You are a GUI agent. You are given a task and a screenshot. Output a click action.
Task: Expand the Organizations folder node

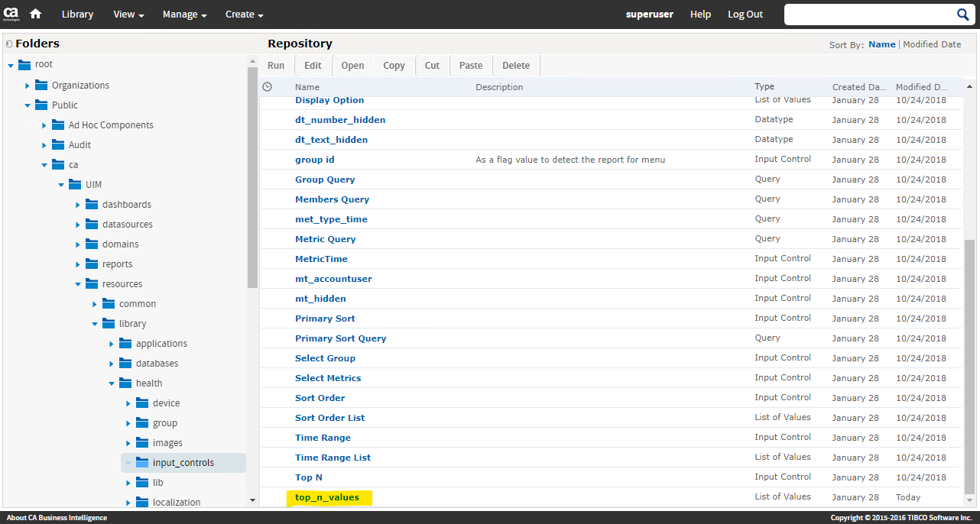coord(28,86)
